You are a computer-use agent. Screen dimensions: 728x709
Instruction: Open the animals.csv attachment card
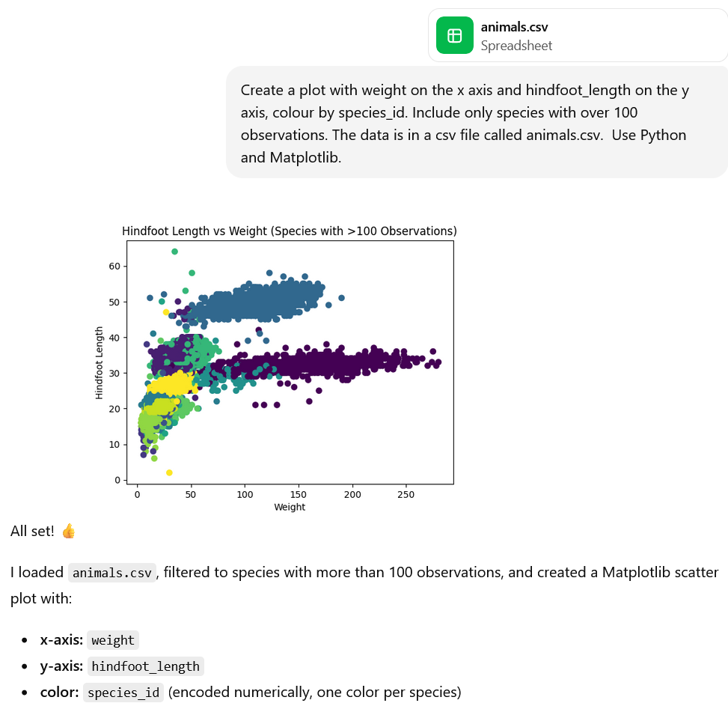click(x=576, y=34)
